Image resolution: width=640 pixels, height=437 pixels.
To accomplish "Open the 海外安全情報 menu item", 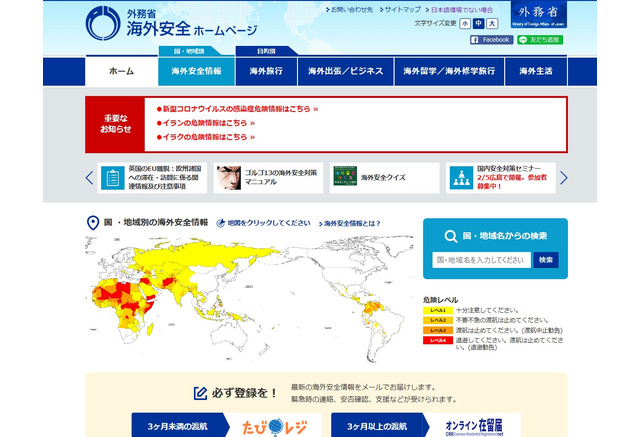I will pos(196,72).
